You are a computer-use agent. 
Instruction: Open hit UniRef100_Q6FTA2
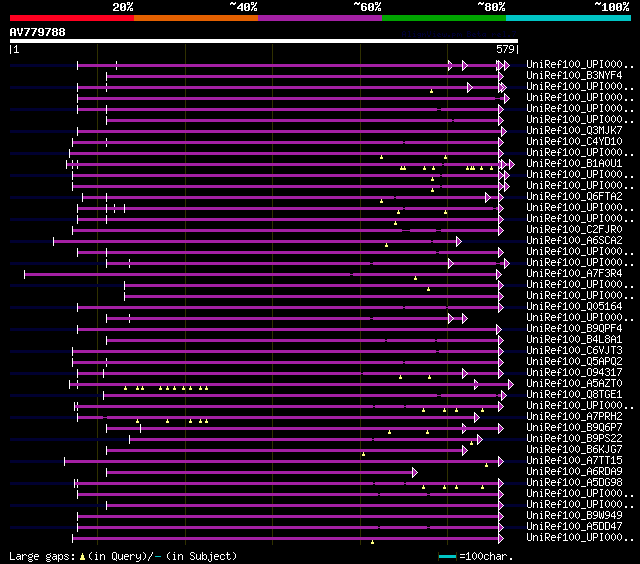click(574, 197)
